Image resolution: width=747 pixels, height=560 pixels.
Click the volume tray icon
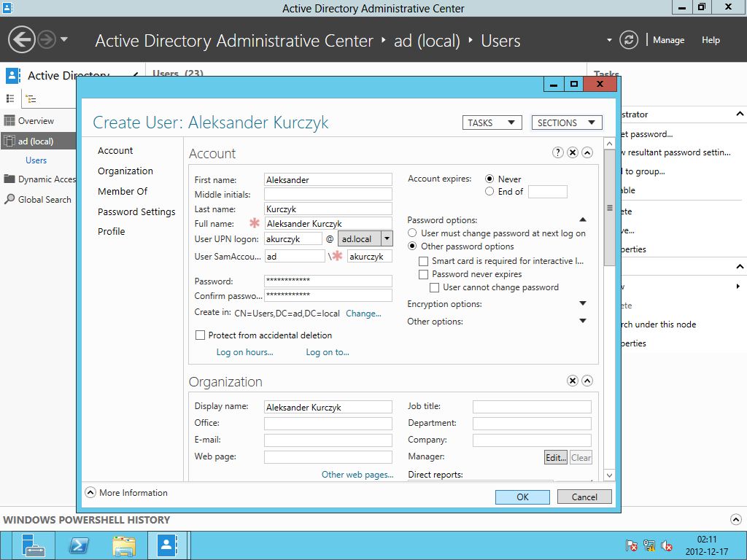click(x=667, y=545)
